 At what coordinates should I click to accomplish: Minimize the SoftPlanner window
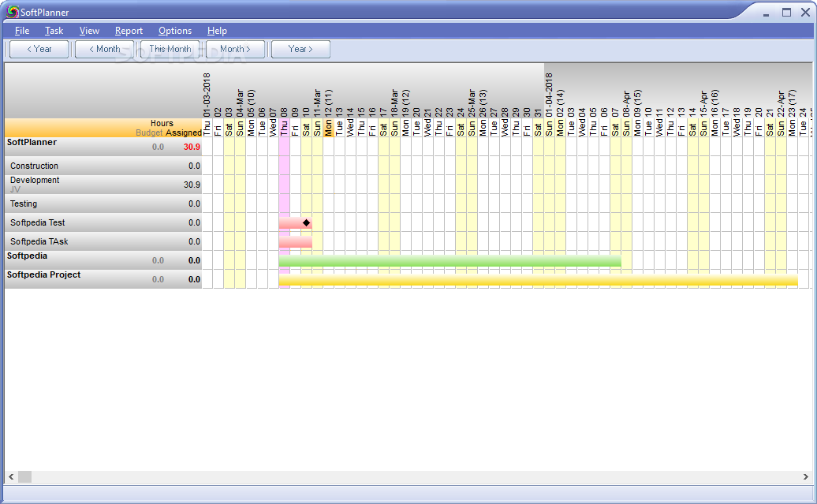766,13
